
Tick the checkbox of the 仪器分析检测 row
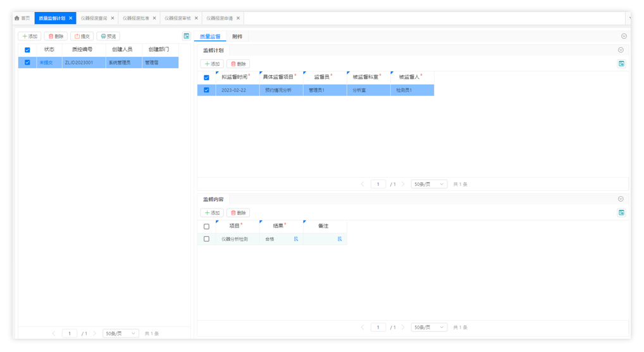[x=207, y=239]
